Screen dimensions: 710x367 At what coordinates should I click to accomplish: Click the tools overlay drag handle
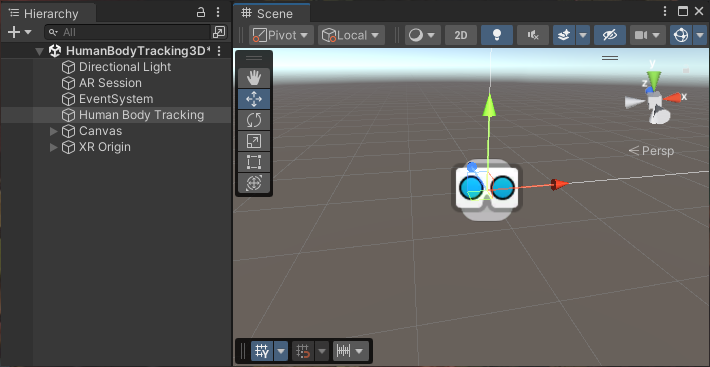point(254,58)
